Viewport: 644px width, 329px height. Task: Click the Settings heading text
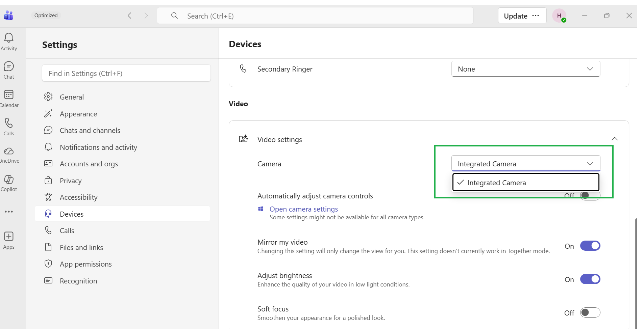[60, 45]
